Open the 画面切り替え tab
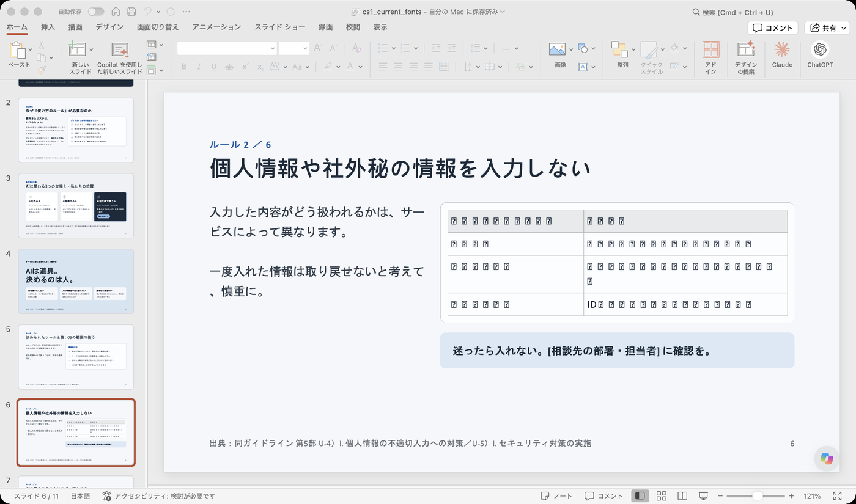The width and height of the screenshot is (856, 504). tap(158, 27)
